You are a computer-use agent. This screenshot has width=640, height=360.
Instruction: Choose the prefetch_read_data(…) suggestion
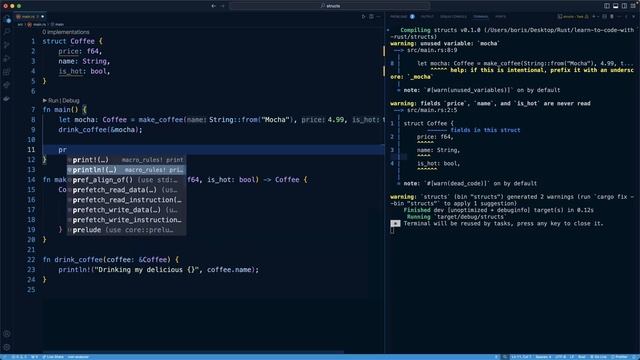[127, 190]
